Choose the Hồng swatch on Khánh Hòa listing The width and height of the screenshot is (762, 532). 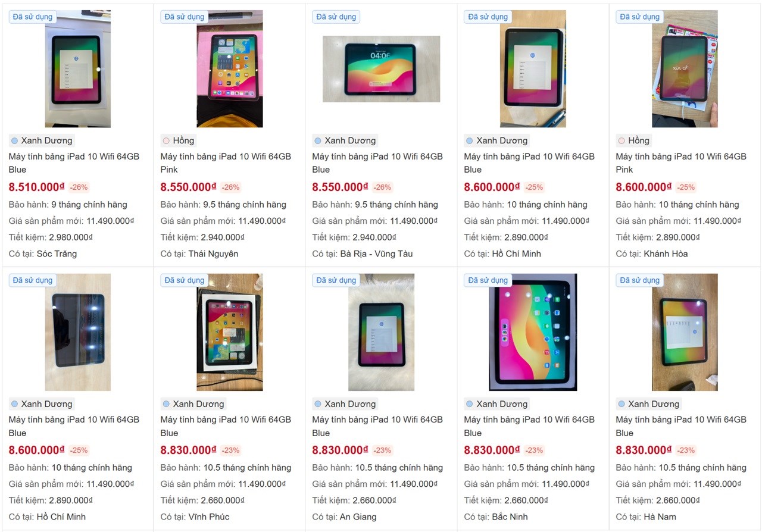coord(634,140)
